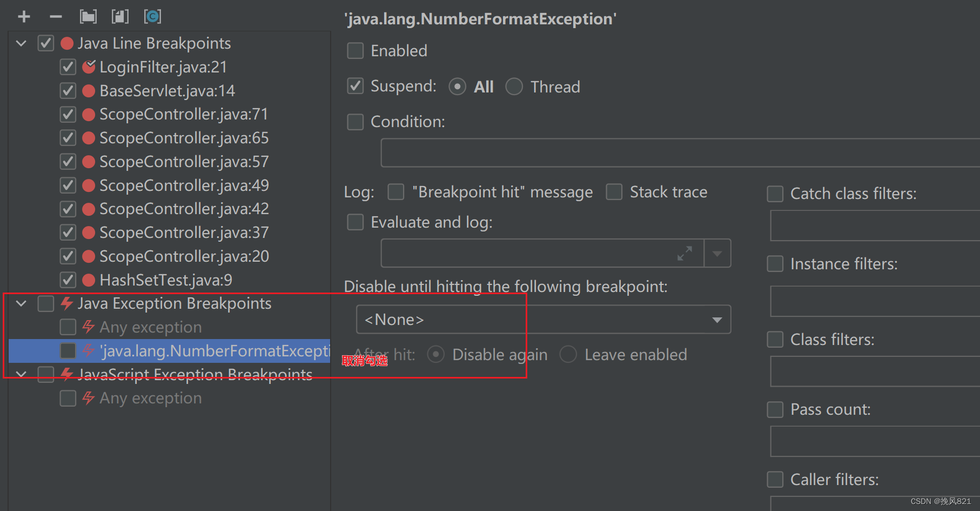Image resolution: width=980 pixels, height=511 pixels.
Task: Select the Thread suspend radio button
Action: [x=514, y=87]
